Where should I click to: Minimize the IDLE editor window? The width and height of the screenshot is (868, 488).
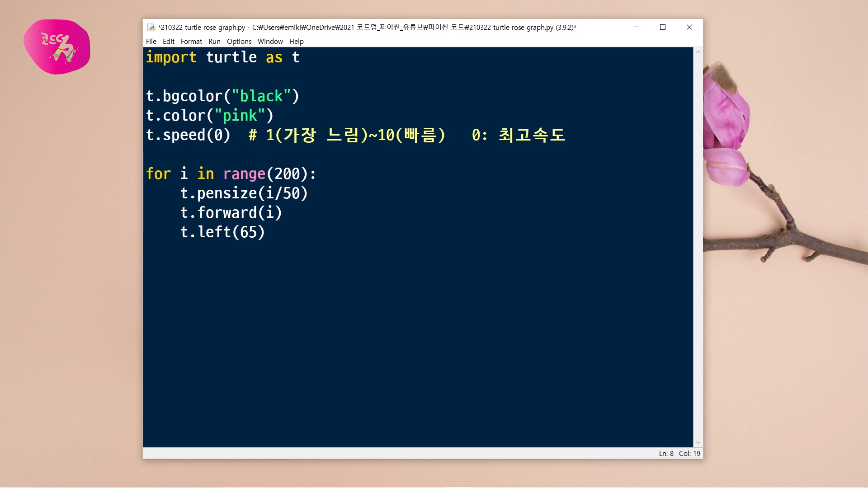point(636,27)
